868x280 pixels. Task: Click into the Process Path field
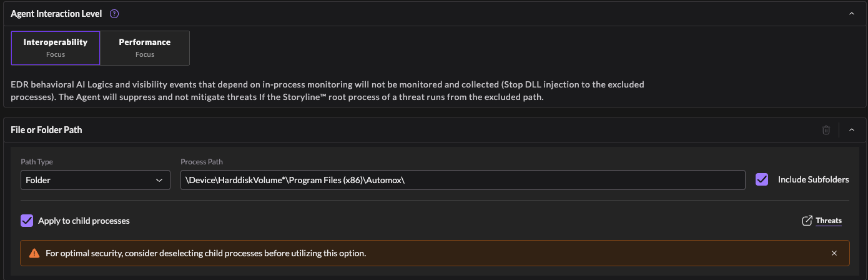pyautogui.click(x=462, y=180)
